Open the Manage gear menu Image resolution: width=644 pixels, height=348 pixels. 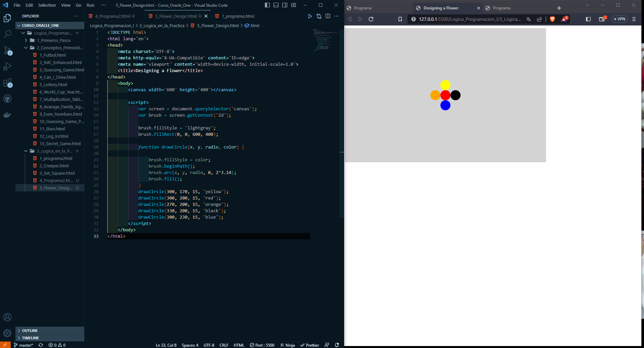pos(7,333)
